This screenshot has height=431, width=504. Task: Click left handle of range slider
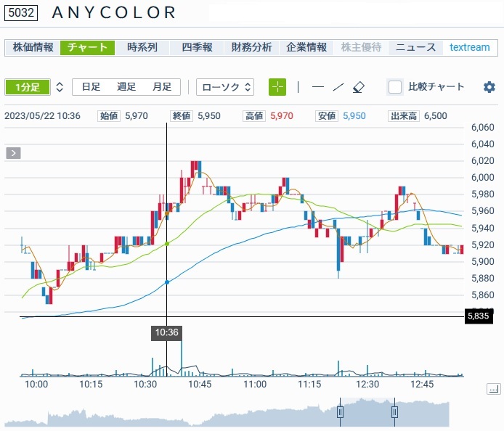(x=339, y=412)
